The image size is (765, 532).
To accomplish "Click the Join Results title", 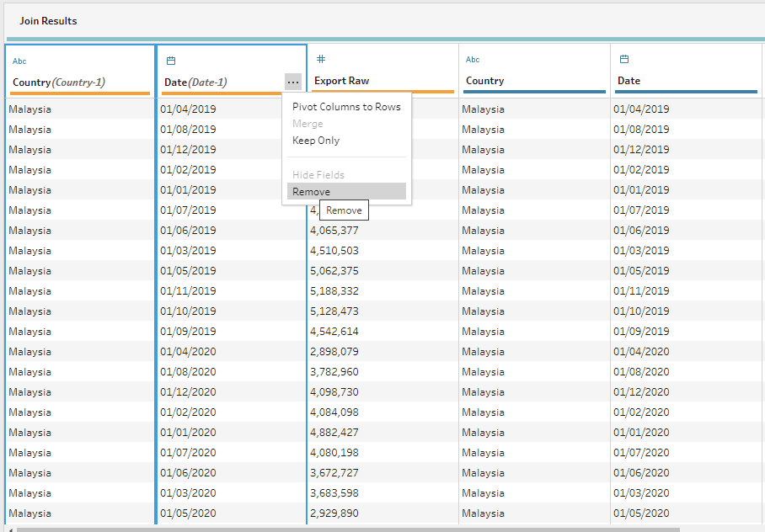I will pos(48,20).
